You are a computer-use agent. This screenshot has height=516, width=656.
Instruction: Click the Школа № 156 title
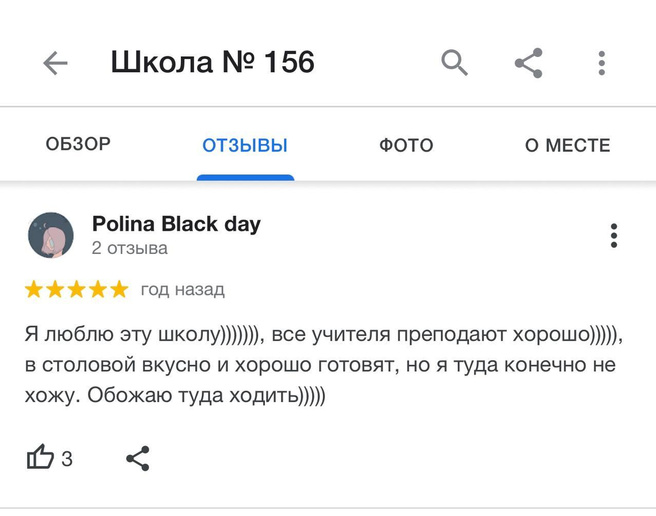click(x=212, y=64)
